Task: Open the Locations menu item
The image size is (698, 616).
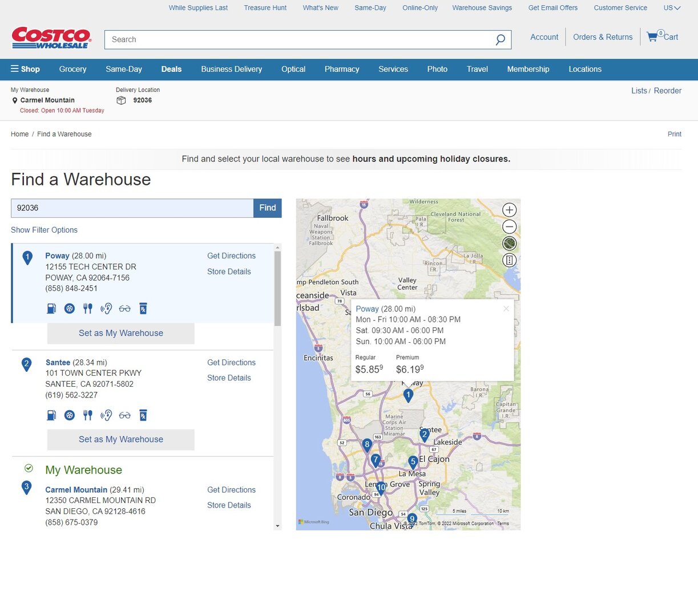Action: click(x=585, y=69)
